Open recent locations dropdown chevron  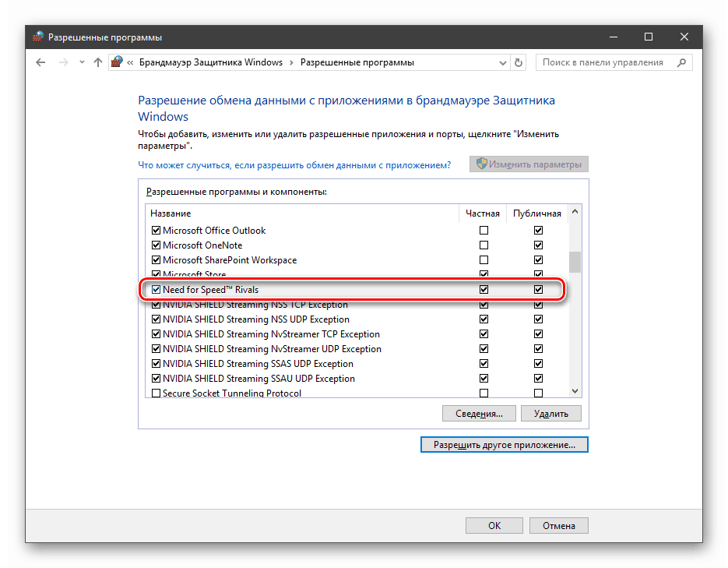[x=82, y=62]
